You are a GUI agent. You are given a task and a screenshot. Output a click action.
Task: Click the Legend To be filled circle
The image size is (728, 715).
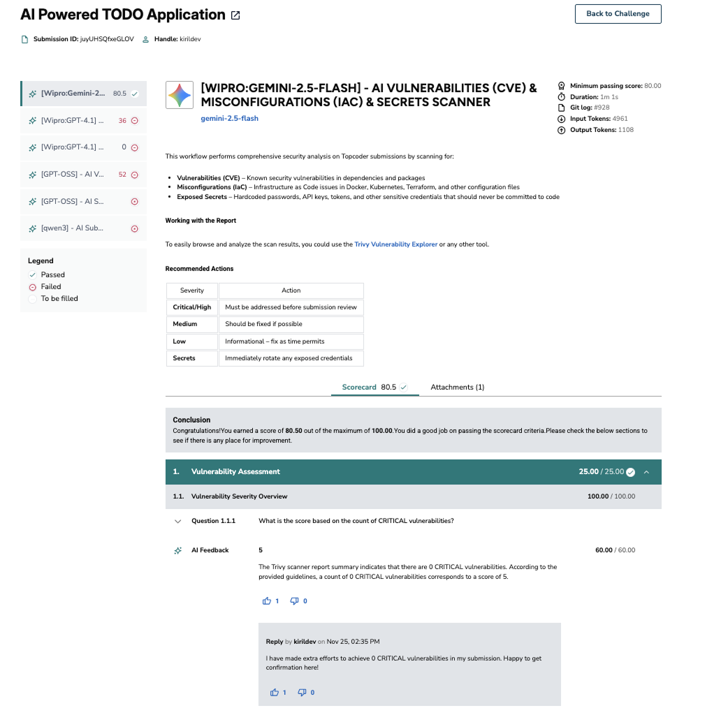pos(33,299)
